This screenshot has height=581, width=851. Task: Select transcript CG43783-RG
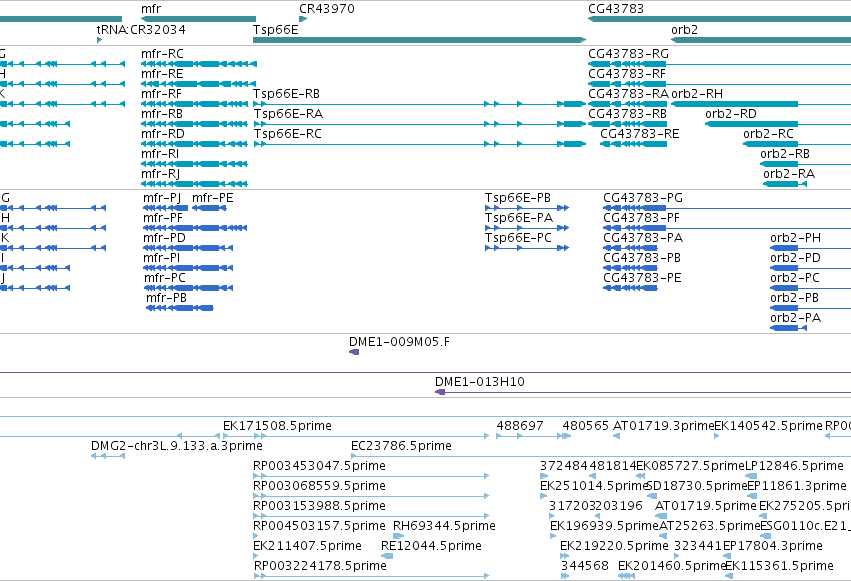(719, 64)
